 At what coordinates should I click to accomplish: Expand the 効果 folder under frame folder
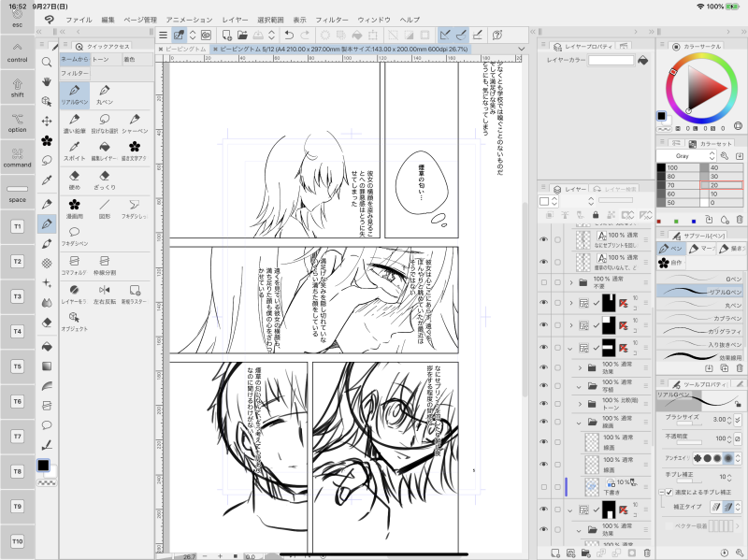[580, 367]
